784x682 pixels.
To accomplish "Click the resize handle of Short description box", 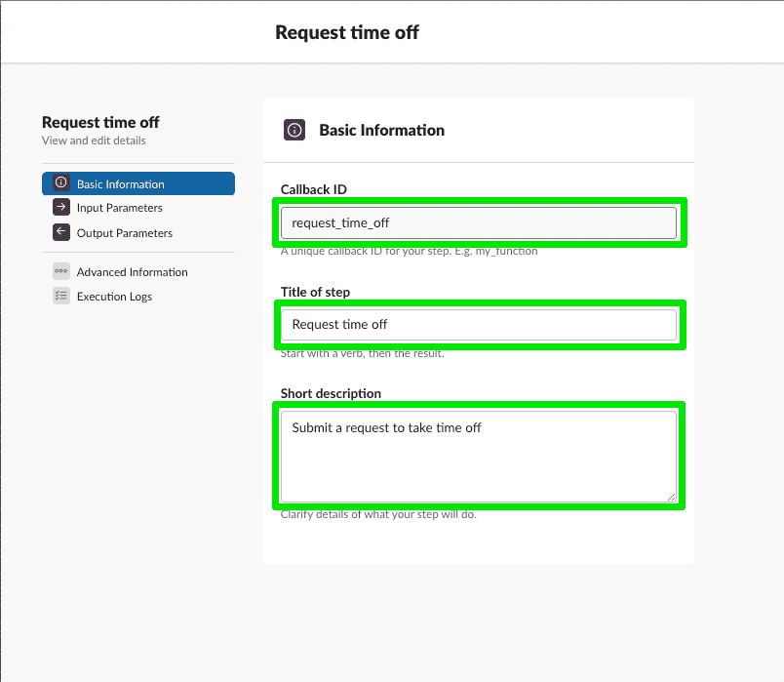I will (x=671, y=497).
